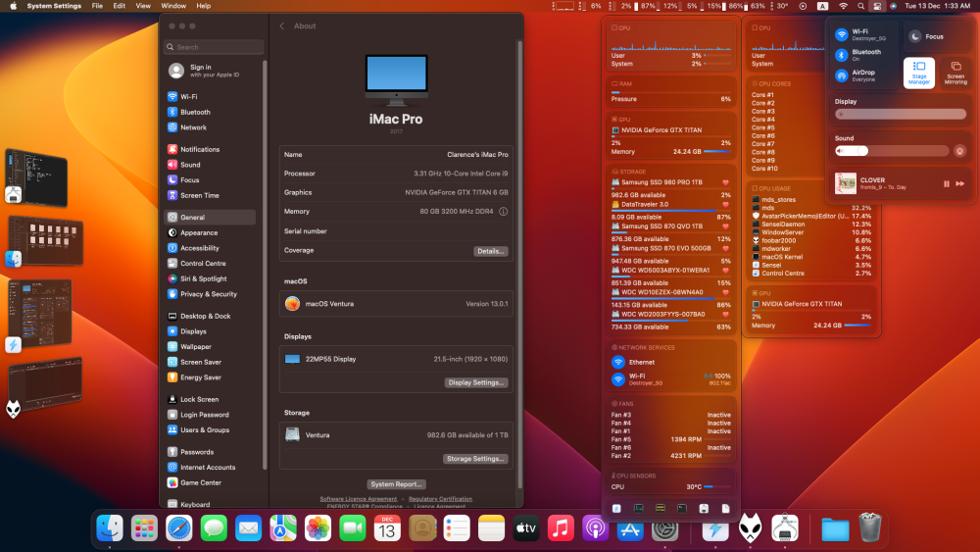
Task: Open Screen Mirroring options
Action: 955,73
